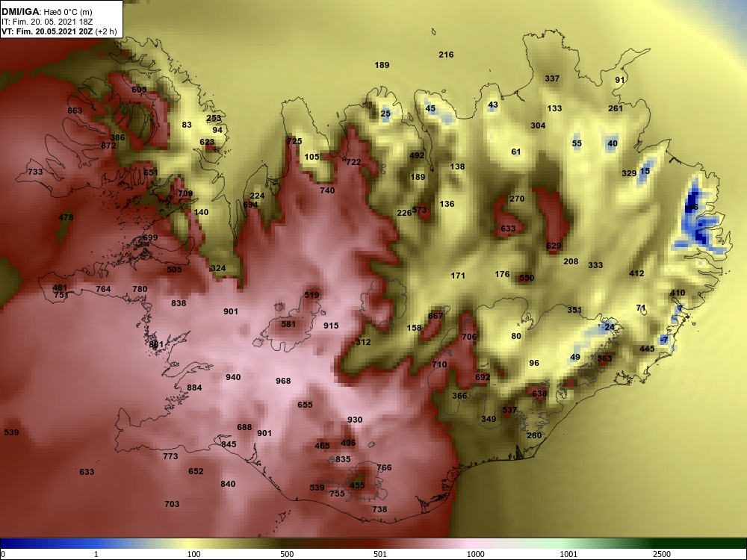The height and width of the screenshot is (560, 747).
Task: Select the map value 216
Action: click(446, 55)
